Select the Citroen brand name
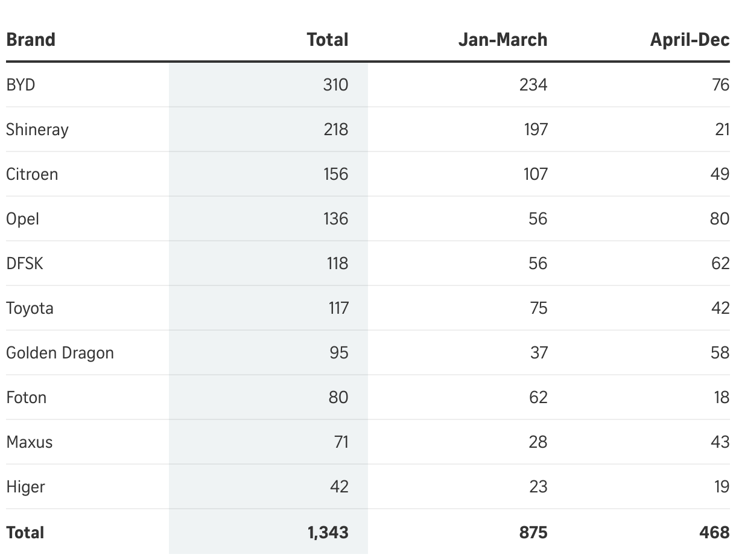Viewport: 736px width, 560px height. (x=32, y=174)
